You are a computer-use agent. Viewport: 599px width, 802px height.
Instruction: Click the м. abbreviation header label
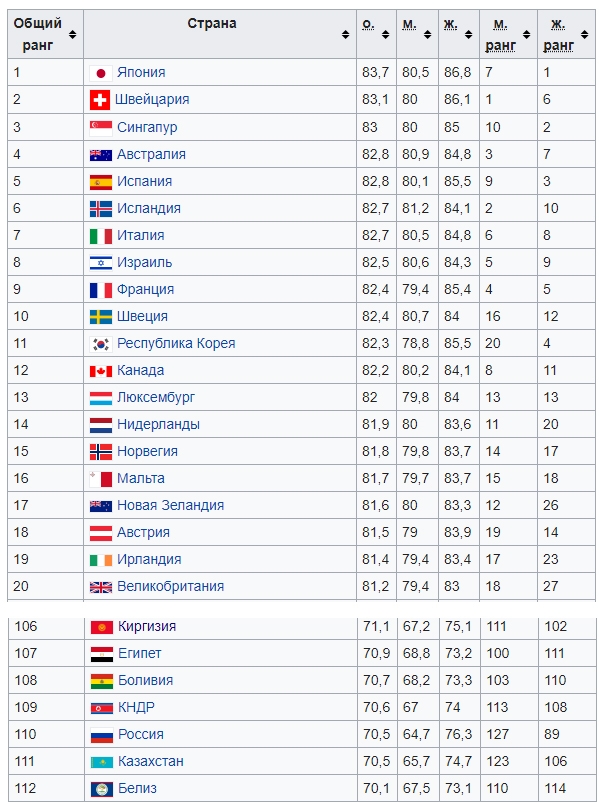click(x=409, y=25)
